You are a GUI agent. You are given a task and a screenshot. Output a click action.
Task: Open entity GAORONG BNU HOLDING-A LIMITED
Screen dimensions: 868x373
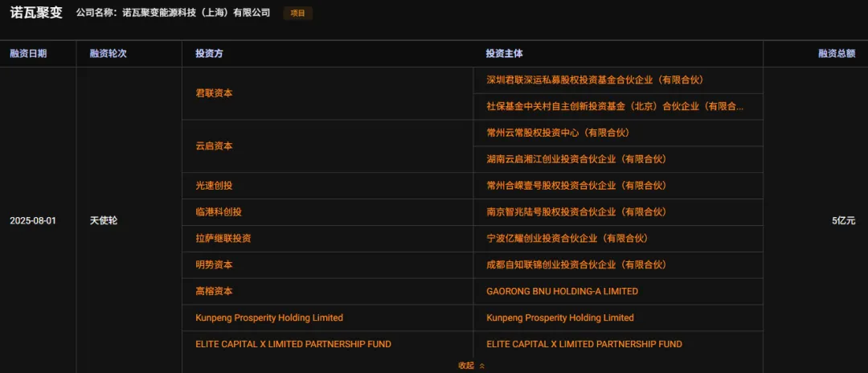(x=563, y=291)
